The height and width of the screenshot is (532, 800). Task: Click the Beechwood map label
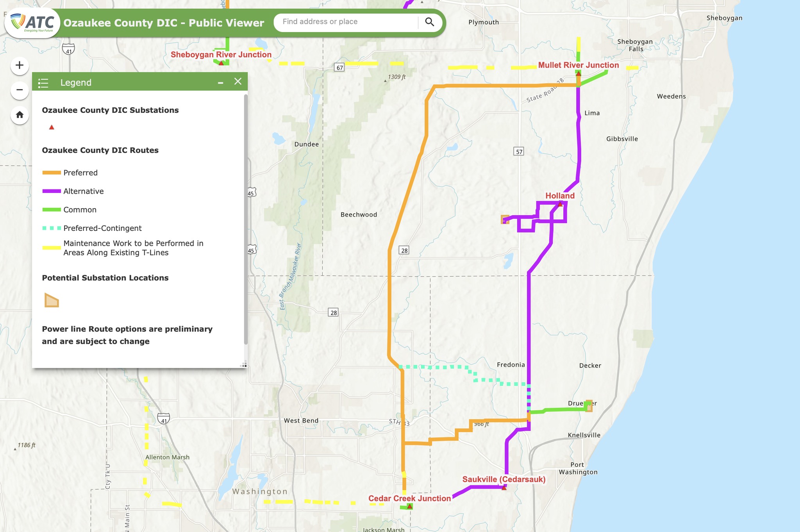point(359,214)
